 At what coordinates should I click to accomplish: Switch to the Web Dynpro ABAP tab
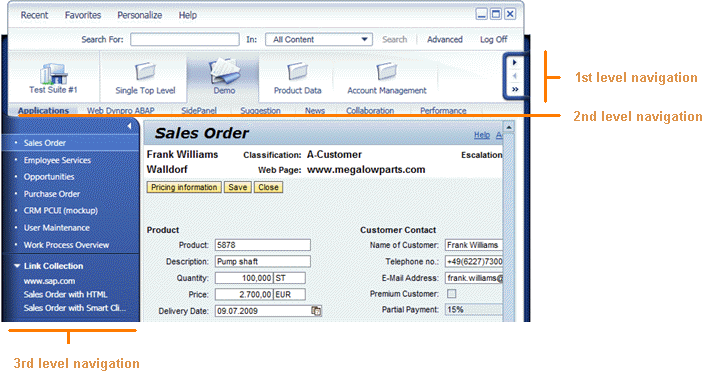pos(121,110)
